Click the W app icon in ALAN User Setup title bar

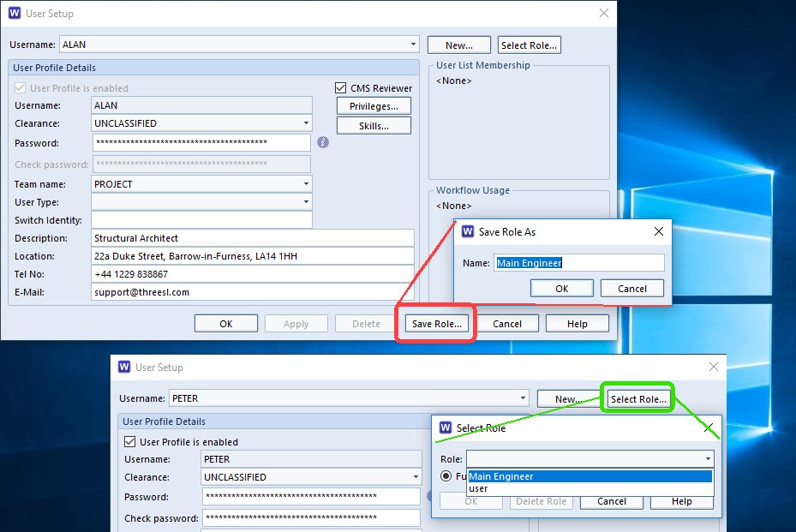[15, 13]
